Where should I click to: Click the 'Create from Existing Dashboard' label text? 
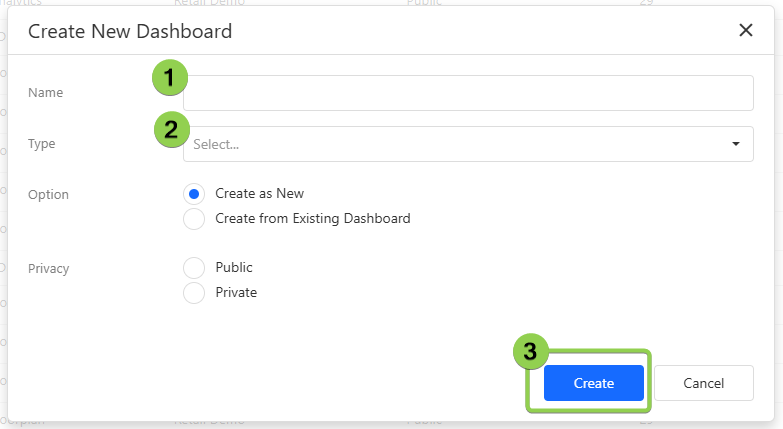coord(312,218)
